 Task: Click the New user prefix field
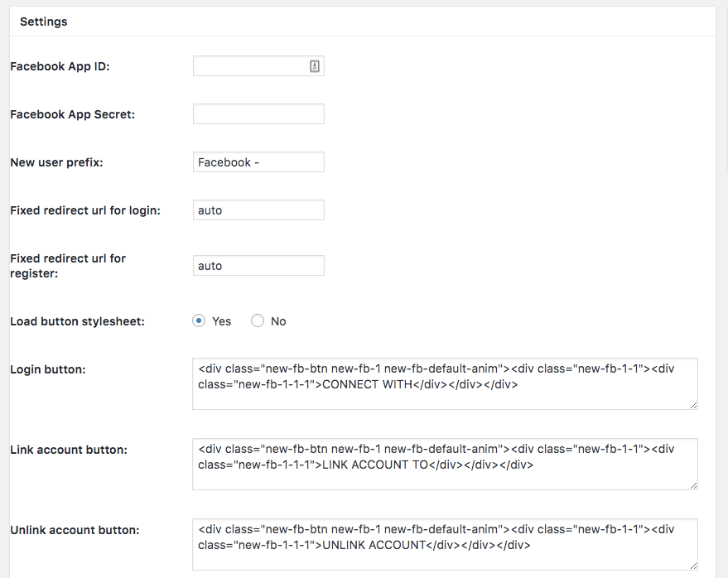[x=258, y=162]
